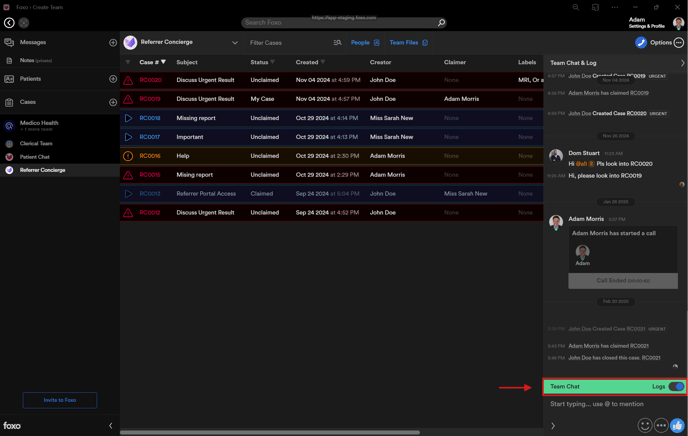Click the orange alert icon for RC0016

tap(128, 156)
